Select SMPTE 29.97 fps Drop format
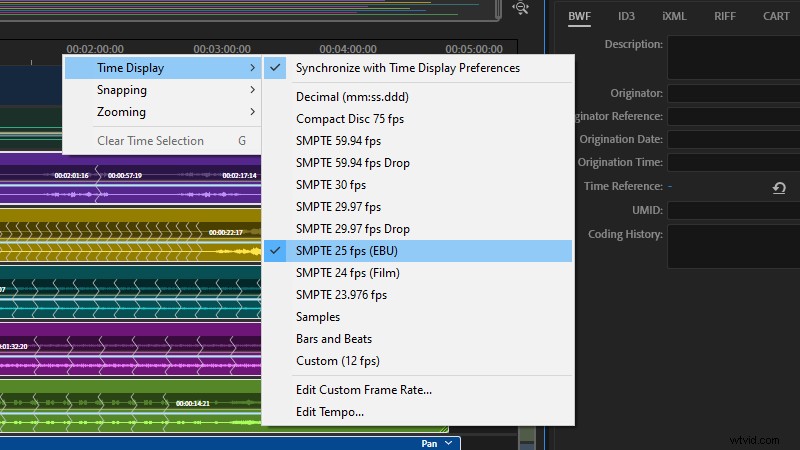 (x=418, y=229)
